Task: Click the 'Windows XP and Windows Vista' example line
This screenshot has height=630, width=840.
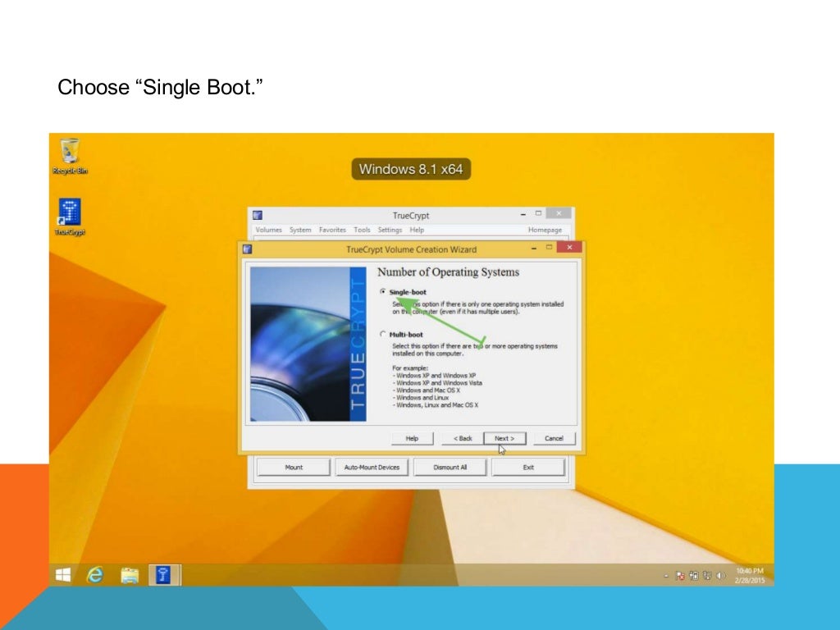Action: pyautogui.click(x=437, y=383)
